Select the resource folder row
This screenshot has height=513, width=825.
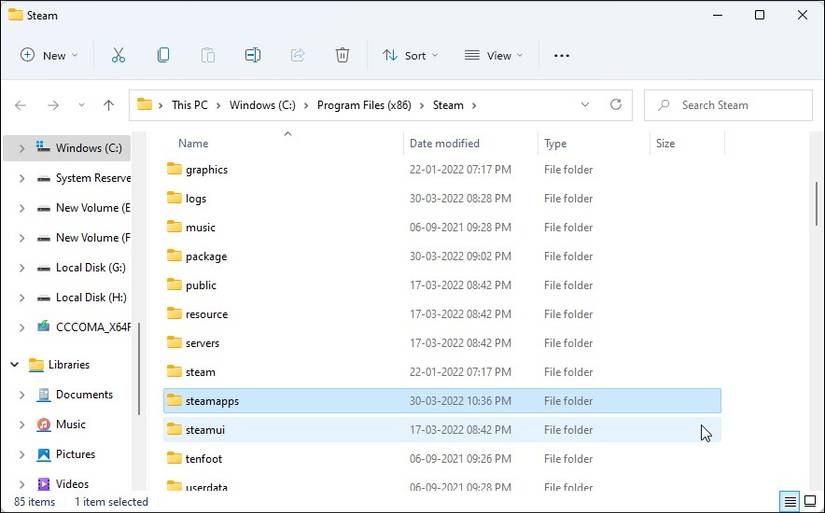tap(442, 314)
